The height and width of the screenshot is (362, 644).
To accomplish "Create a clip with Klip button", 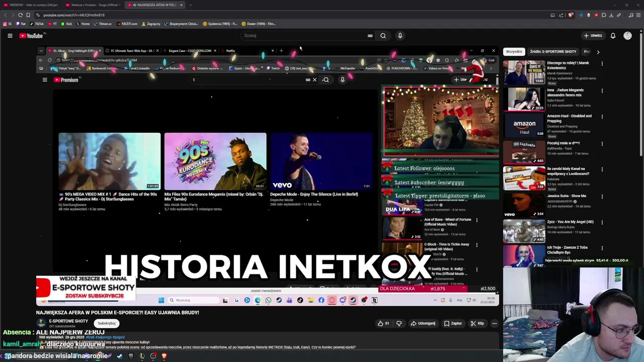I will (x=477, y=323).
